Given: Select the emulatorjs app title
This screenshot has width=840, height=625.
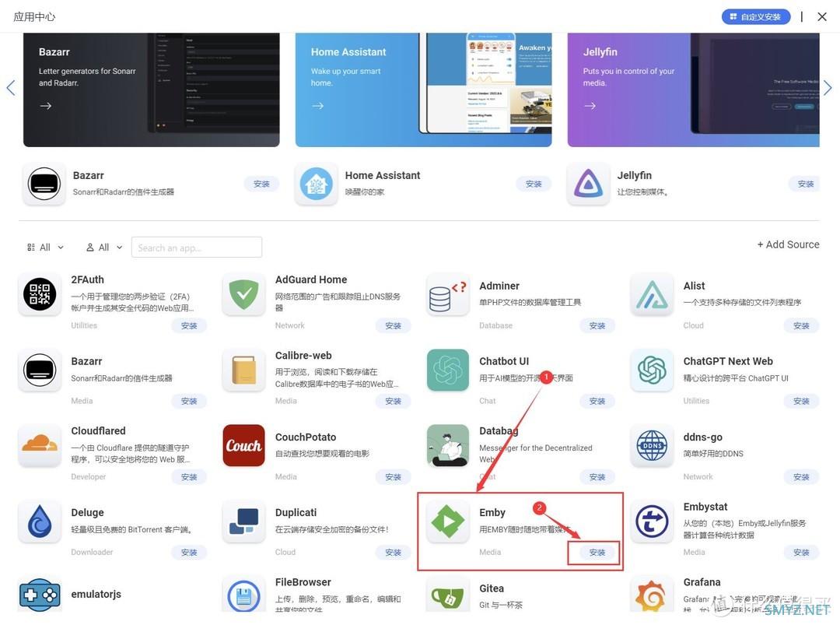Looking at the screenshot, I should pos(96,594).
